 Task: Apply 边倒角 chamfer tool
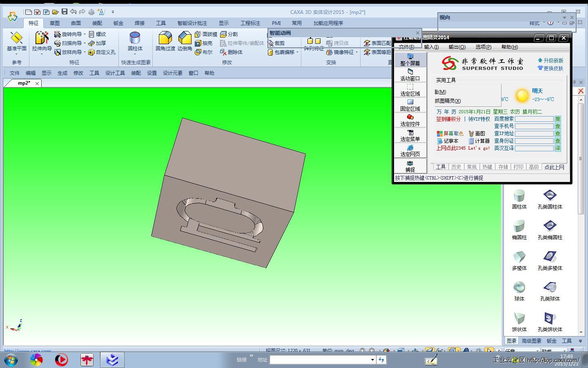185,41
